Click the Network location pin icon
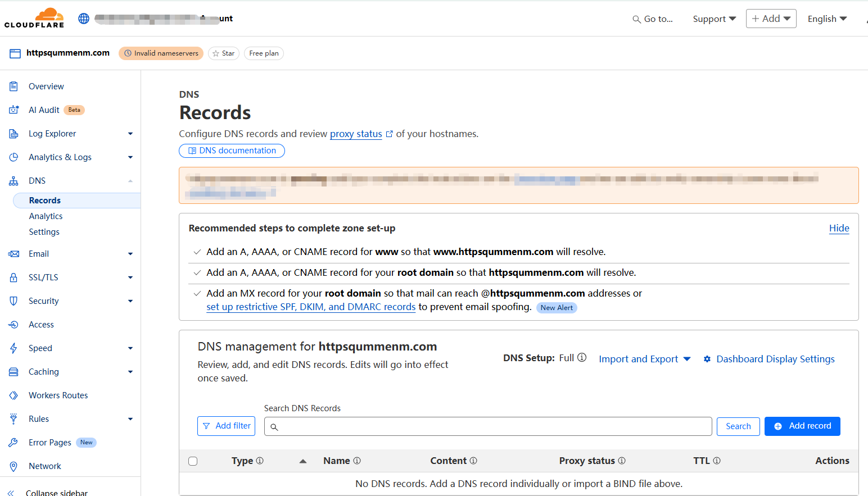 point(13,466)
